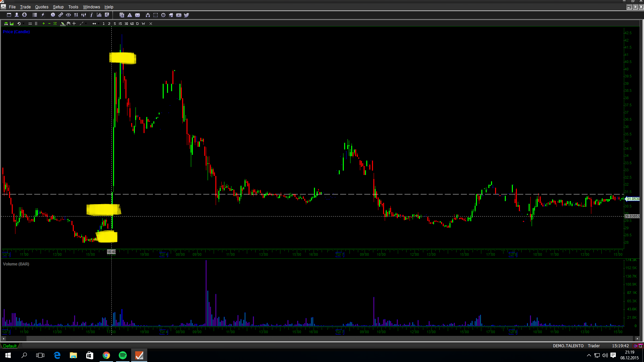Click the envelope messages icon
Viewport: 644px width, 362px height.
tap(138, 15)
